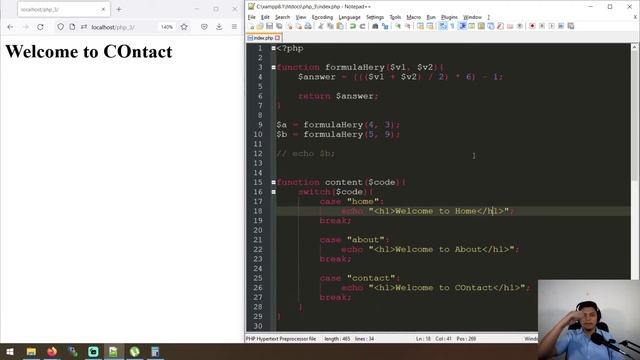Image resolution: width=640 pixels, height=360 pixels.
Task: Close the index.php tab with red X
Action: point(278,38)
